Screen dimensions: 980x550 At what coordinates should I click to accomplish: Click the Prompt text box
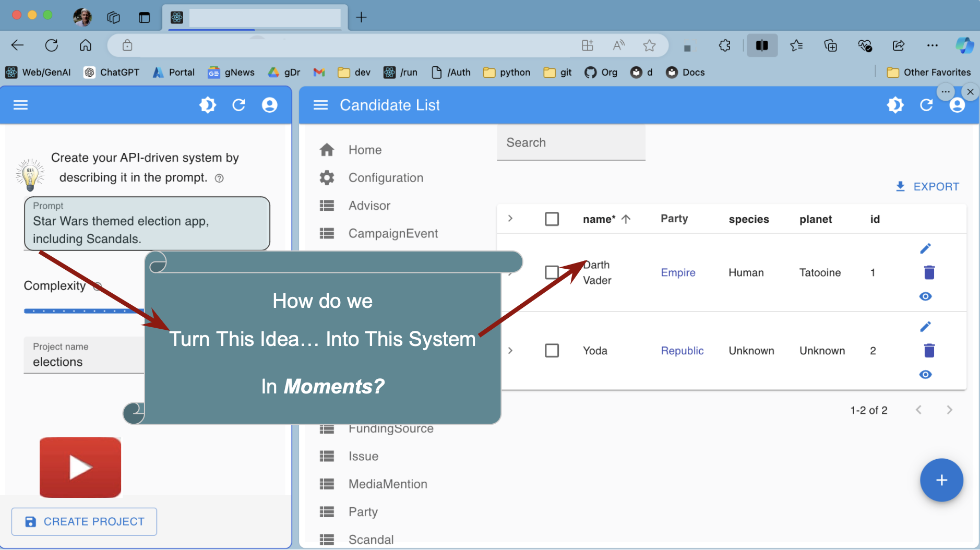click(x=147, y=223)
